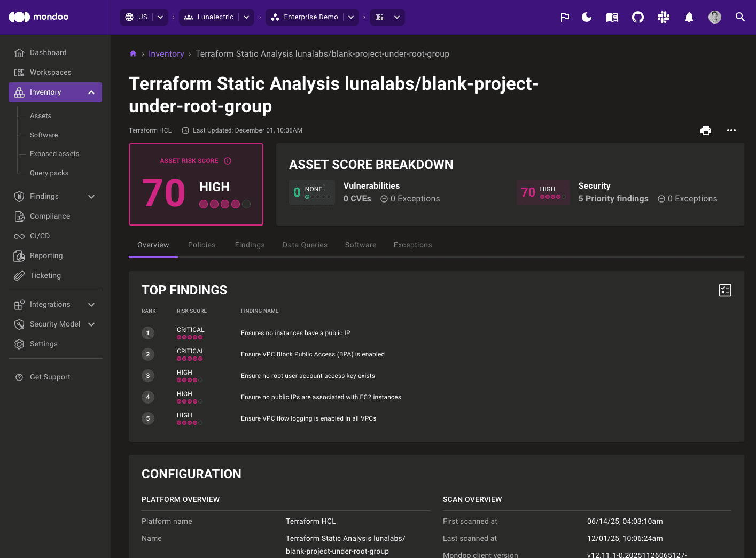Open the GitHub icon in the top bar
Image resolution: width=756 pixels, height=558 pixels.
pos(637,17)
